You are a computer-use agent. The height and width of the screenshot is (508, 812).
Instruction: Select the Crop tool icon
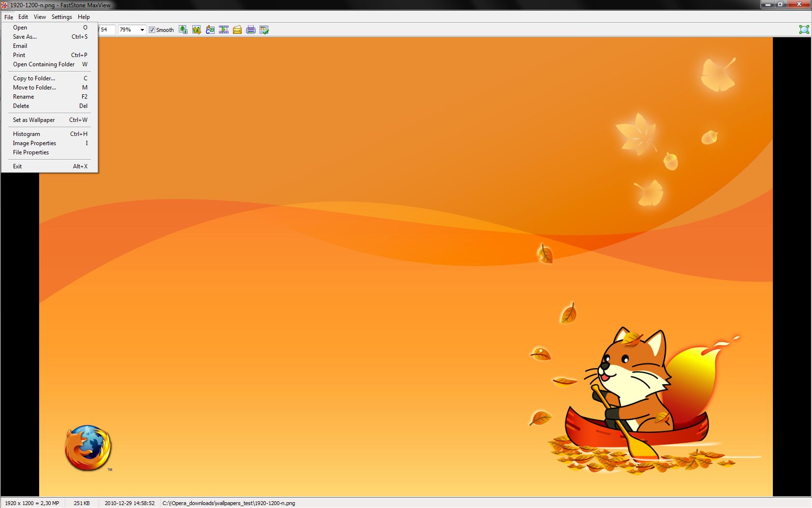click(197, 30)
